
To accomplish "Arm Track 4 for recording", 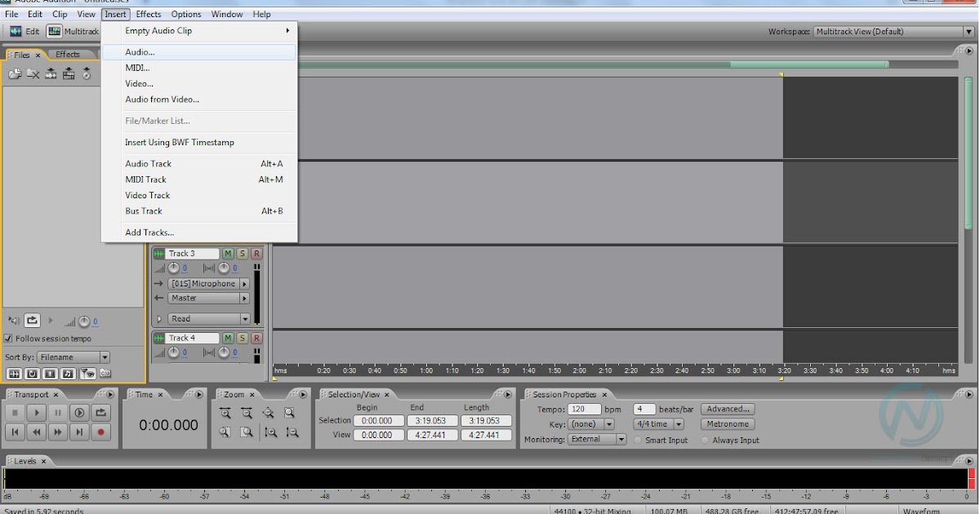I will coord(256,338).
